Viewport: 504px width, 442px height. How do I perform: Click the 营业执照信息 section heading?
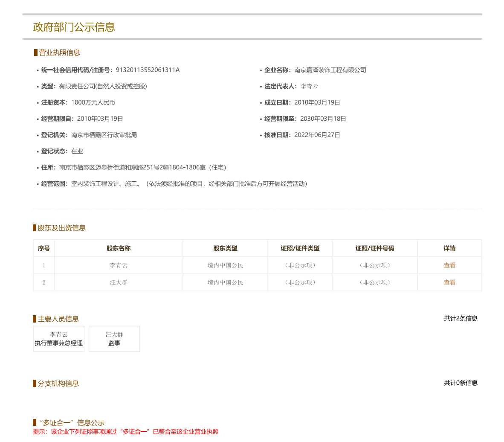pyautogui.click(x=60, y=53)
